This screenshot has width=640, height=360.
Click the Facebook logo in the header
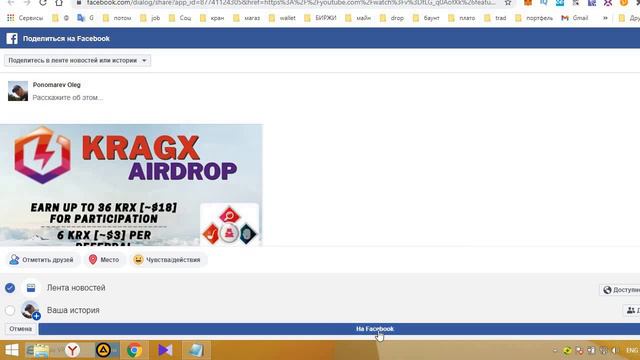(x=12, y=38)
